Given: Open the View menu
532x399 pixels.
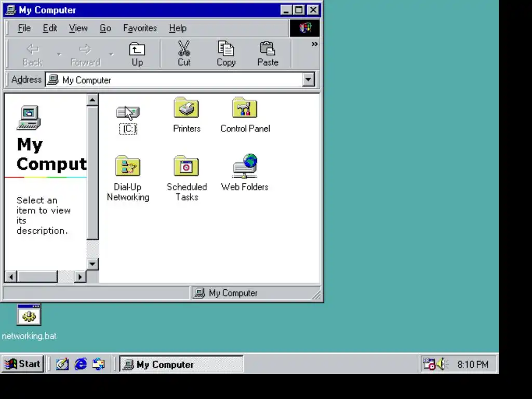Looking at the screenshot, I should point(78,28).
